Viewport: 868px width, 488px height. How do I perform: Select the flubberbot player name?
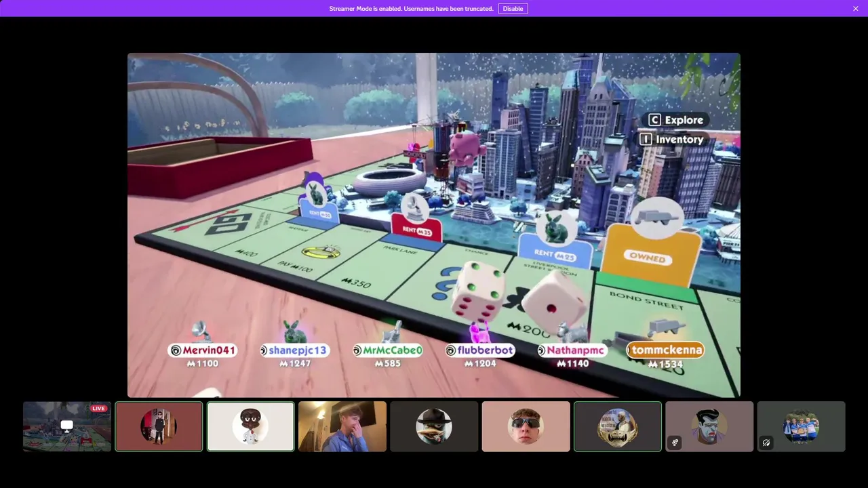(485, 350)
